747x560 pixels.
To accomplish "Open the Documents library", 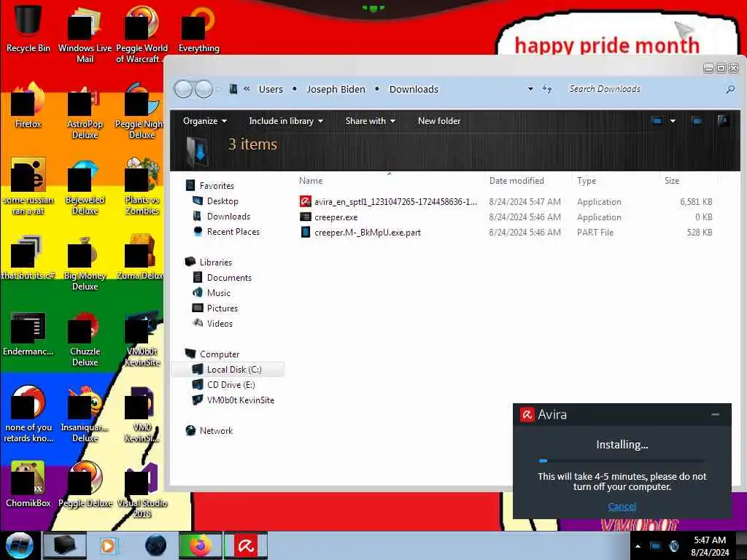I will point(228,278).
